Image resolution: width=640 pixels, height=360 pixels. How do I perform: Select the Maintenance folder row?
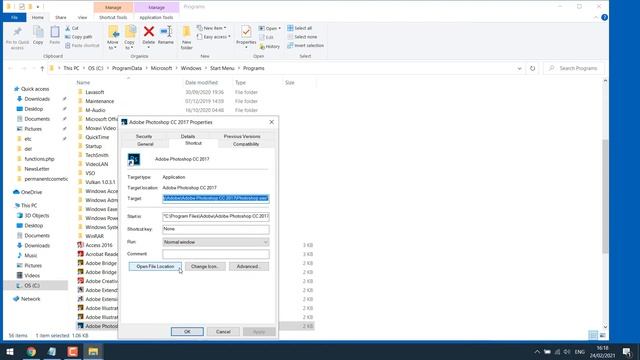[100, 101]
